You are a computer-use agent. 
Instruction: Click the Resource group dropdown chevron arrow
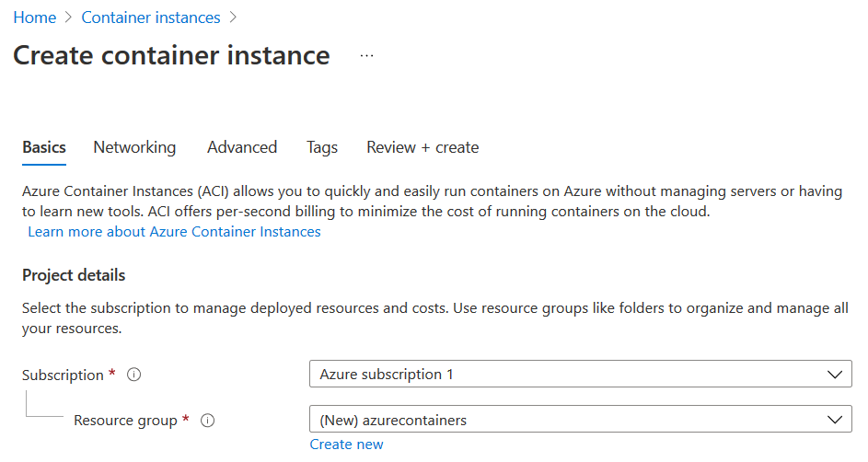point(835,421)
